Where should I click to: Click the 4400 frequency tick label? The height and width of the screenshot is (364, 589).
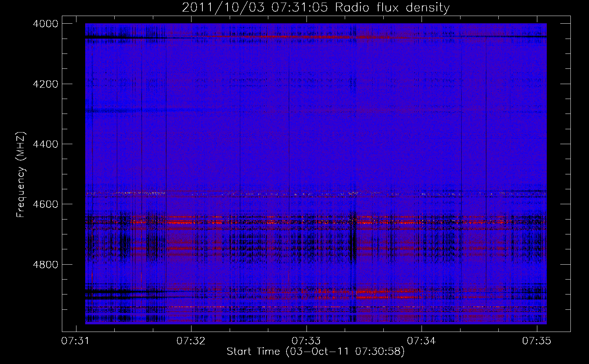(x=46, y=144)
